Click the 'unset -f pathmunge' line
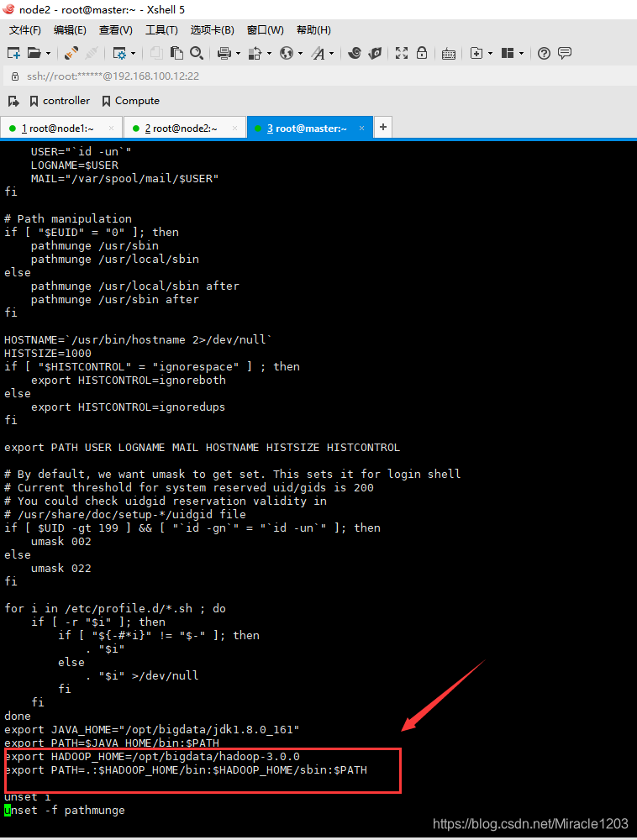 [65, 810]
